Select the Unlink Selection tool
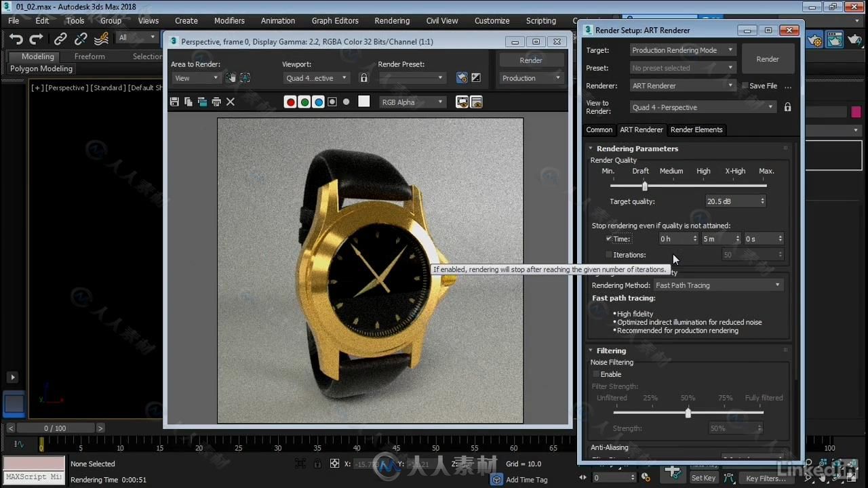Viewport: 868px width, 488px height. (x=81, y=39)
